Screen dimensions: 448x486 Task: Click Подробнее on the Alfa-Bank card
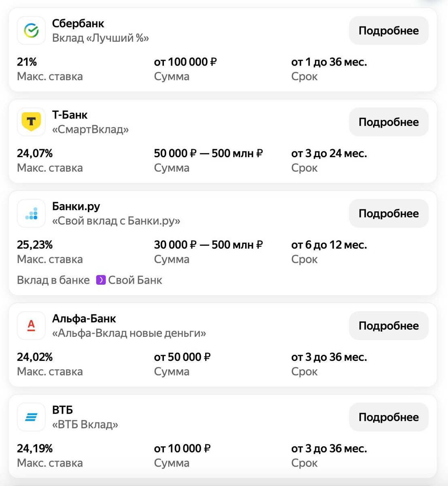pyautogui.click(x=389, y=326)
